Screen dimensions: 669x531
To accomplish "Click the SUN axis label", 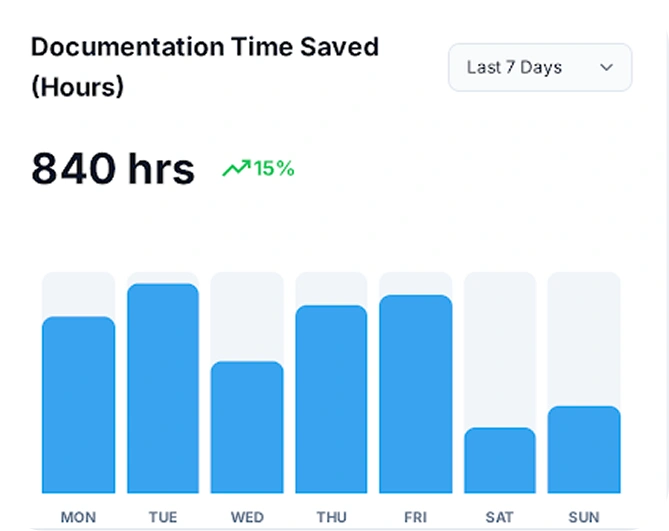I will coord(584,517).
